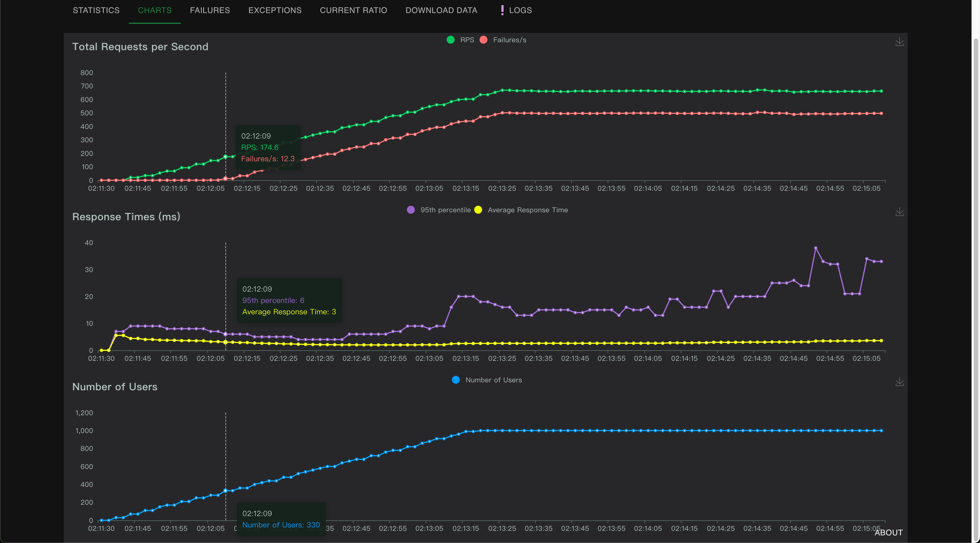
Task: Click the 1,200 label on the users chart axis
Action: pos(84,413)
